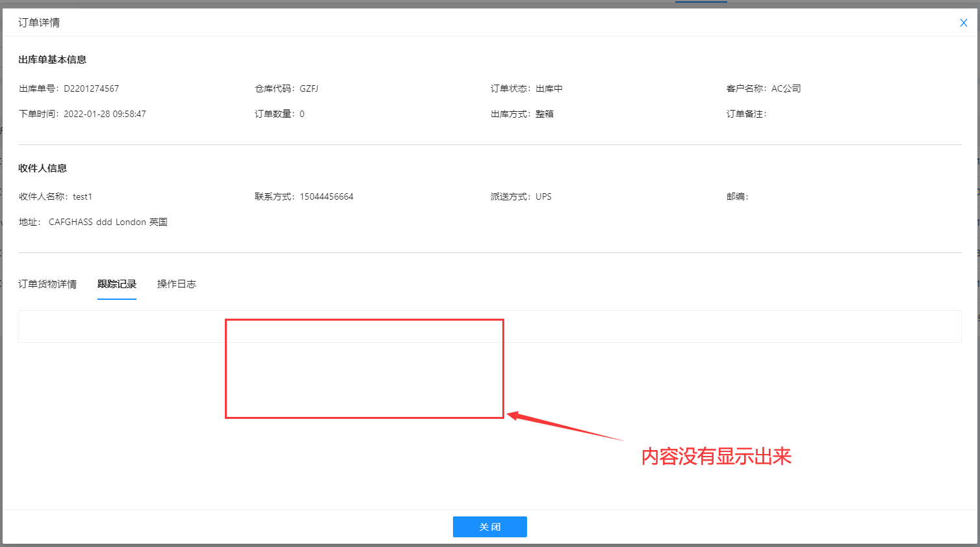Click the order status value 出库中
Screen dimensions: 980x547
[549, 88]
